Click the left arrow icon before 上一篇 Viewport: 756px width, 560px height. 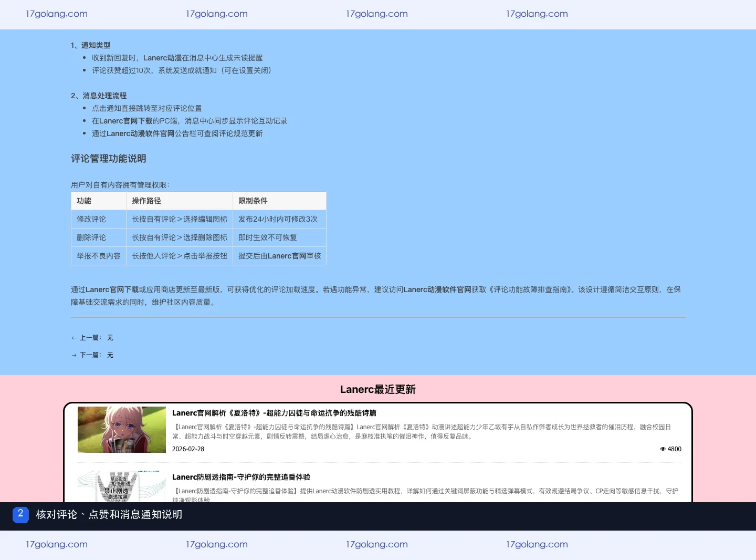coord(74,338)
